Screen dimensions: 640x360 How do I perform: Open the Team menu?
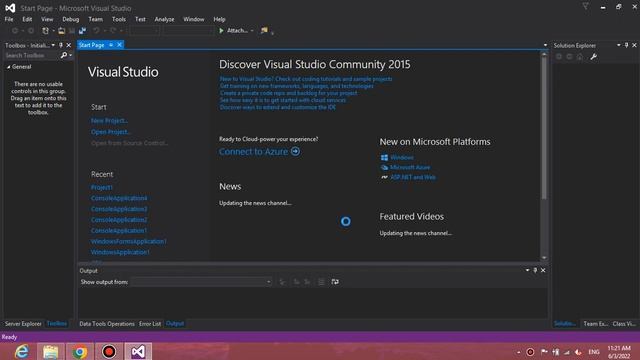coord(96,19)
